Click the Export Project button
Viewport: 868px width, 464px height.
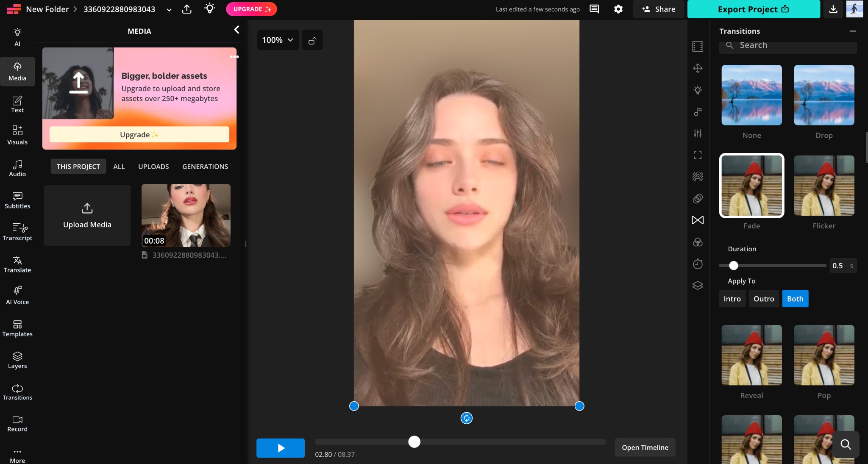tap(753, 9)
